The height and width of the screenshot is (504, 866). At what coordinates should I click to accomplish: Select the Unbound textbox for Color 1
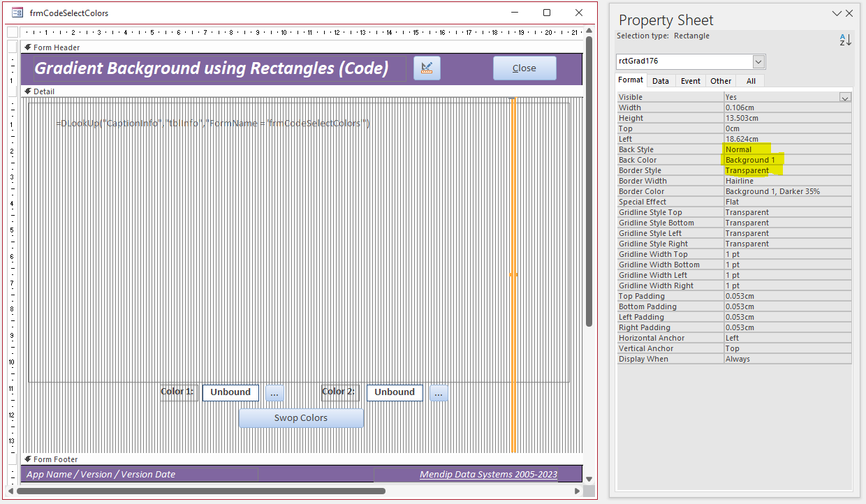[230, 392]
